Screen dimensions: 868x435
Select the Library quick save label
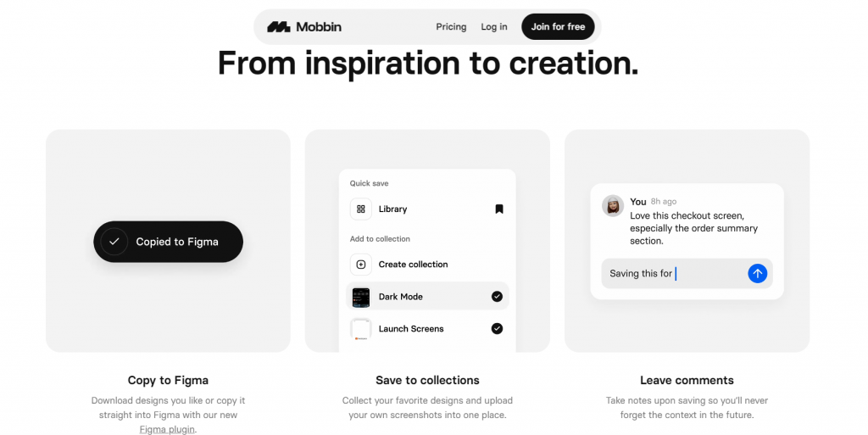pyautogui.click(x=392, y=209)
